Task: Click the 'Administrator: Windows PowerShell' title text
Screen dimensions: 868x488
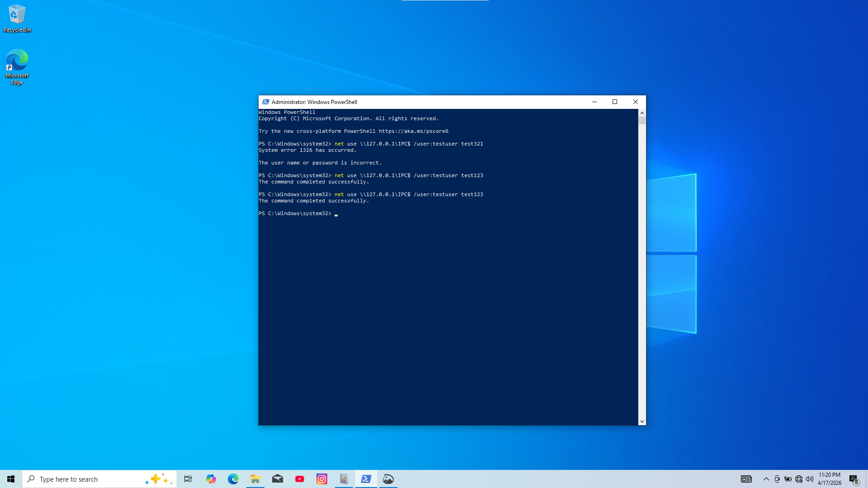Action: click(x=314, y=102)
